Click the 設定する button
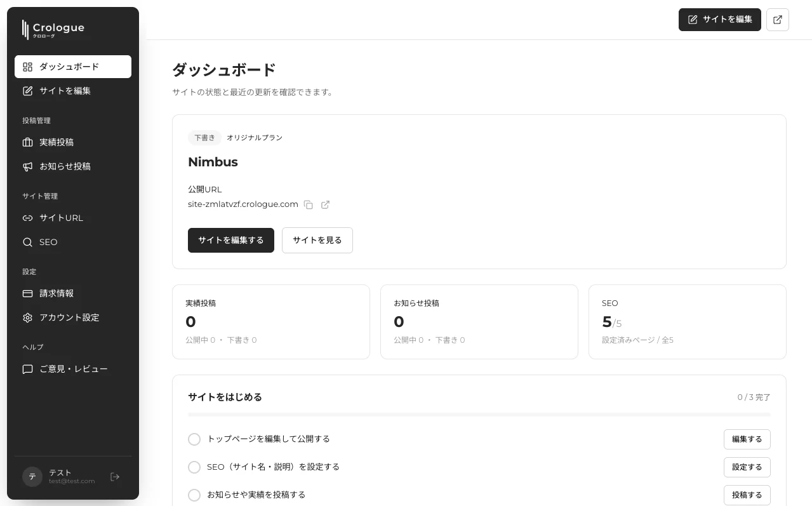 click(747, 467)
